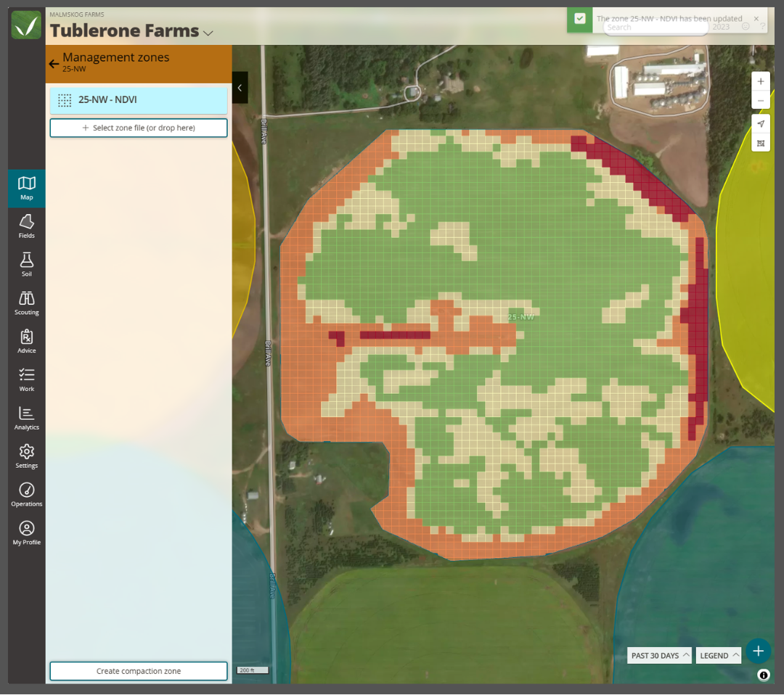Click the Search input field
The width and height of the screenshot is (784, 695).
[x=654, y=27]
